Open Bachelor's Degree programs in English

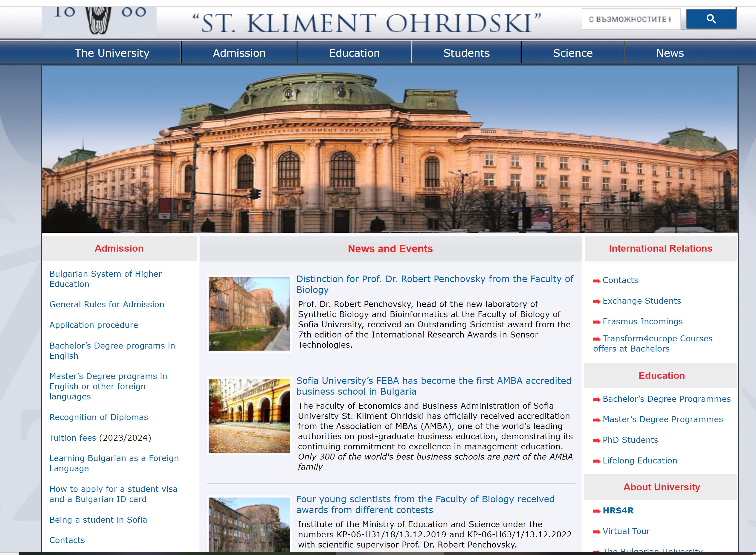pyautogui.click(x=112, y=351)
